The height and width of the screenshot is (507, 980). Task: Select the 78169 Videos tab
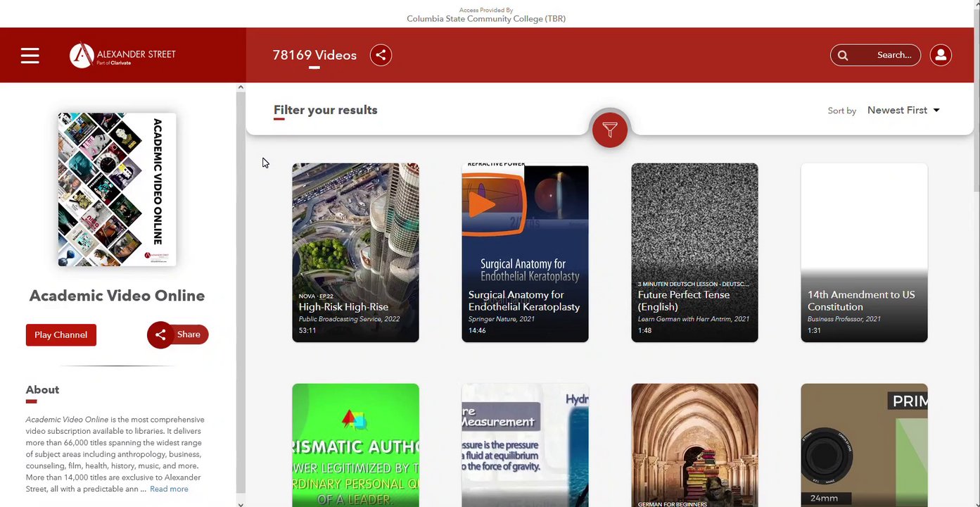pyautogui.click(x=314, y=55)
